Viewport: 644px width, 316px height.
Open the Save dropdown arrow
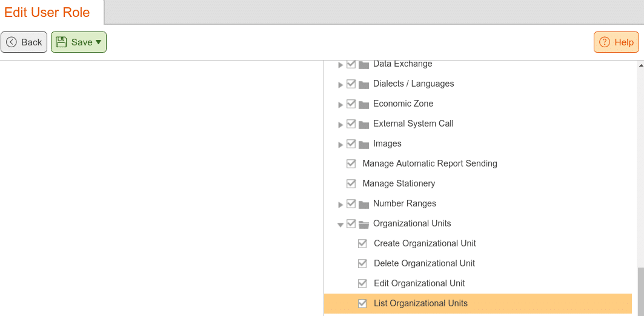pos(98,42)
